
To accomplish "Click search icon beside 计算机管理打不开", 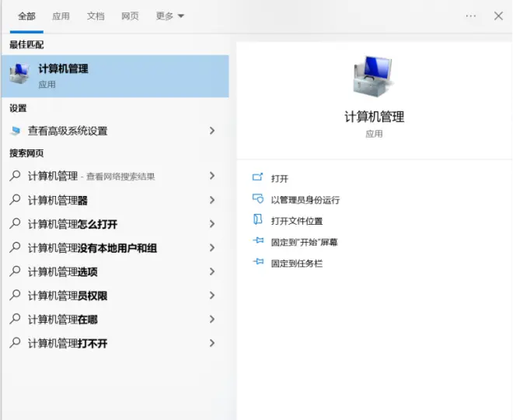I will coord(15,343).
